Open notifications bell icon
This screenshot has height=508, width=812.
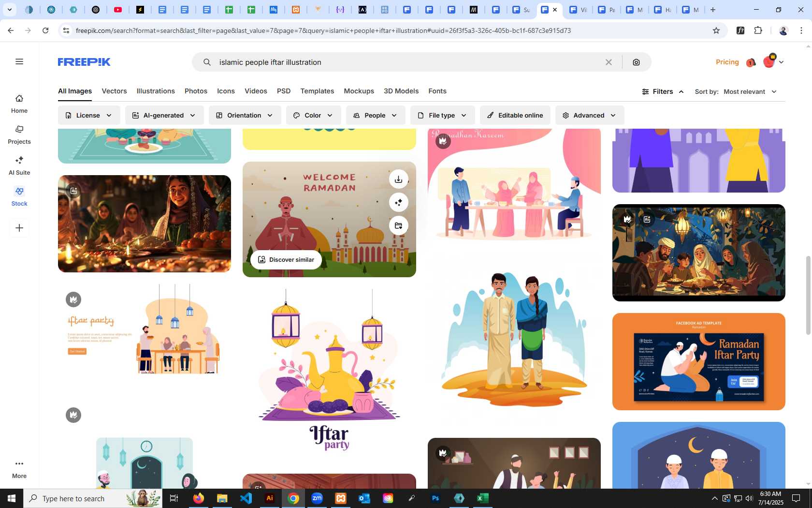point(751,62)
